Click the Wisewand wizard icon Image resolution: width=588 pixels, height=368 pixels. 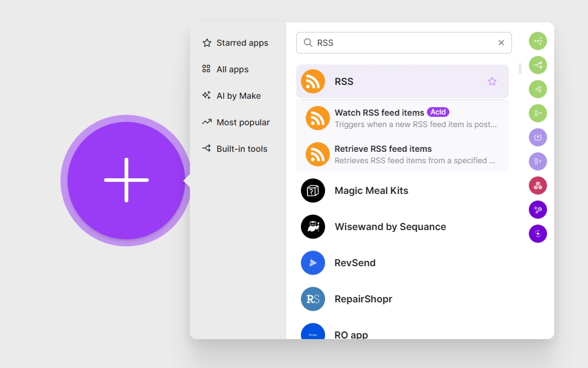point(313,226)
